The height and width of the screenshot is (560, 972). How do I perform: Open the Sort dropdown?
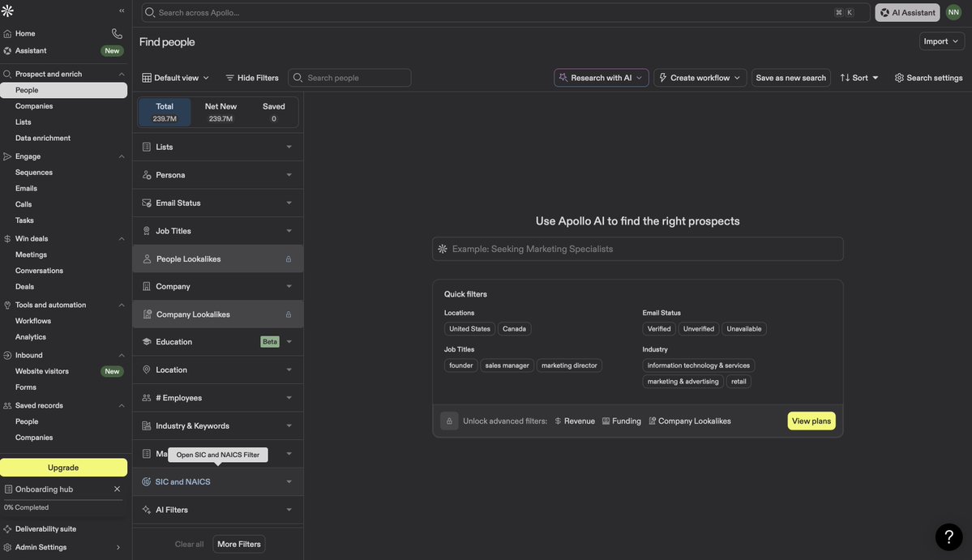coord(859,78)
